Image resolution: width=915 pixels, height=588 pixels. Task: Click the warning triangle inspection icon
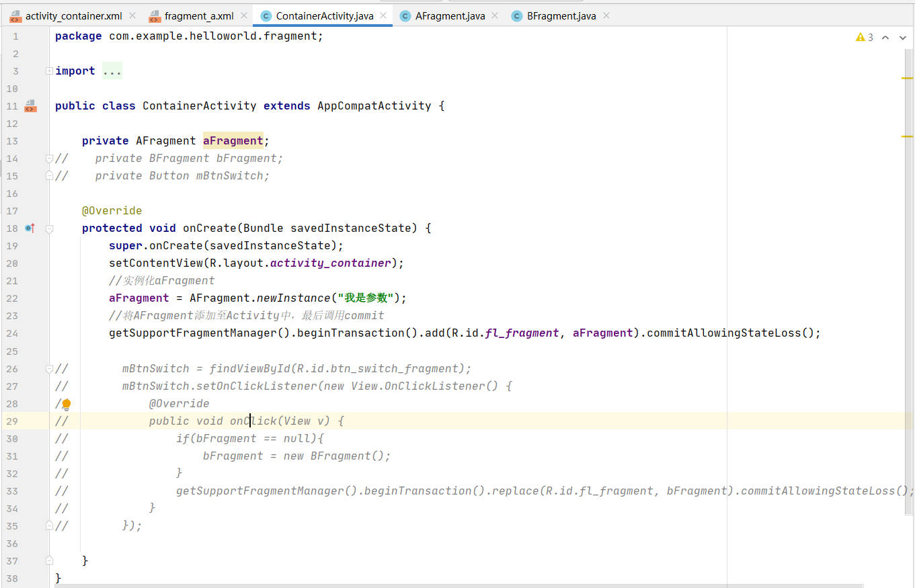tap(860, 37)
